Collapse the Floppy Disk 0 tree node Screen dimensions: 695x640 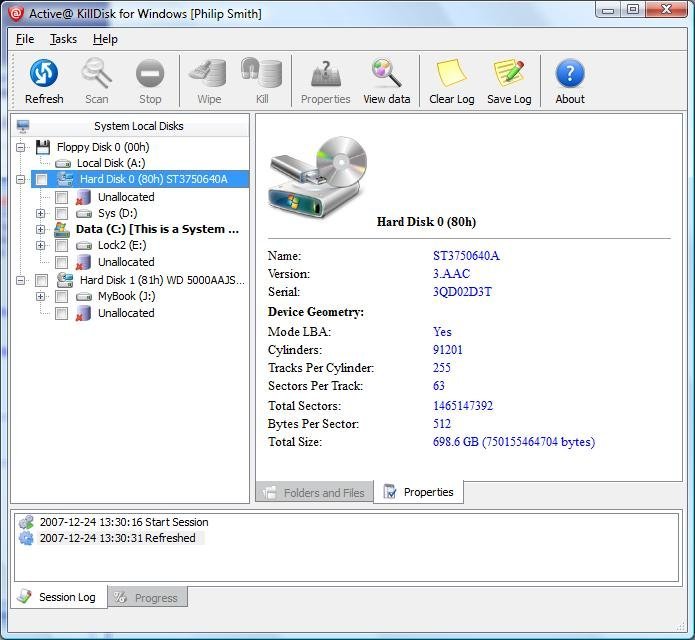[x=21, y=147]
